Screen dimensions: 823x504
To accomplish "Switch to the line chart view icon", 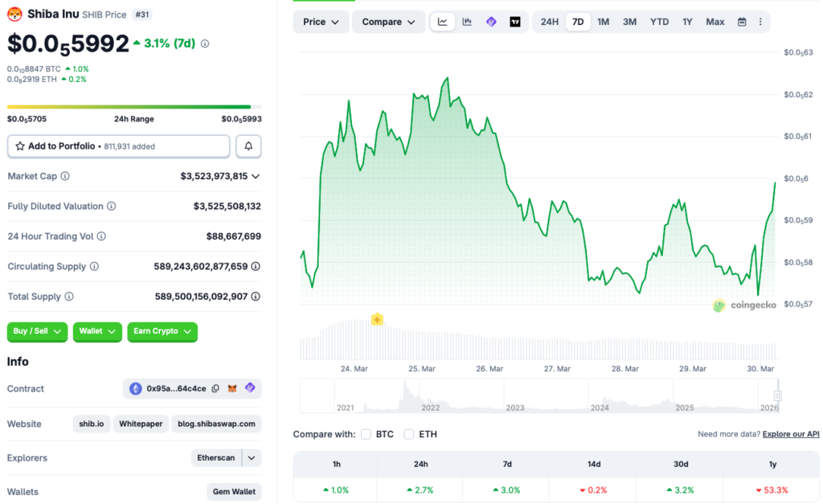I will pos(443,22).
